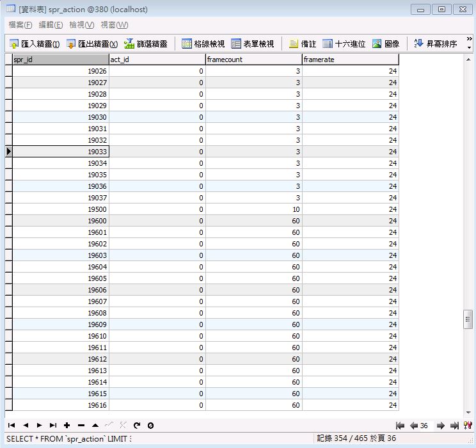Select the cell with spr_id 19614

point(61,382)
